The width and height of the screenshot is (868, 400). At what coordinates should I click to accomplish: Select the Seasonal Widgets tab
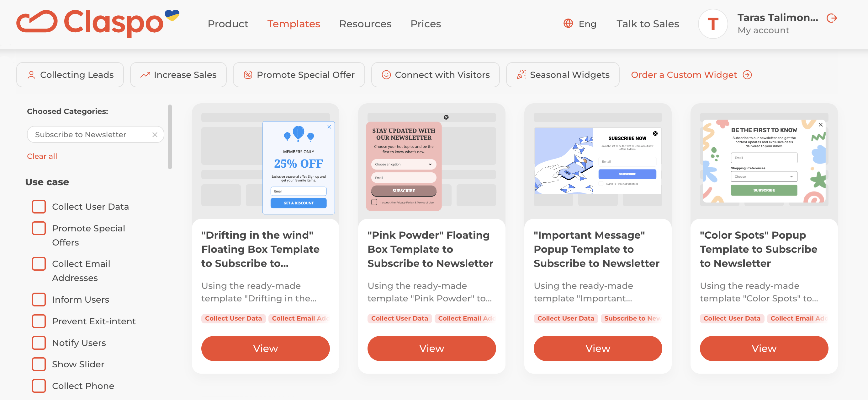[562, 74]
